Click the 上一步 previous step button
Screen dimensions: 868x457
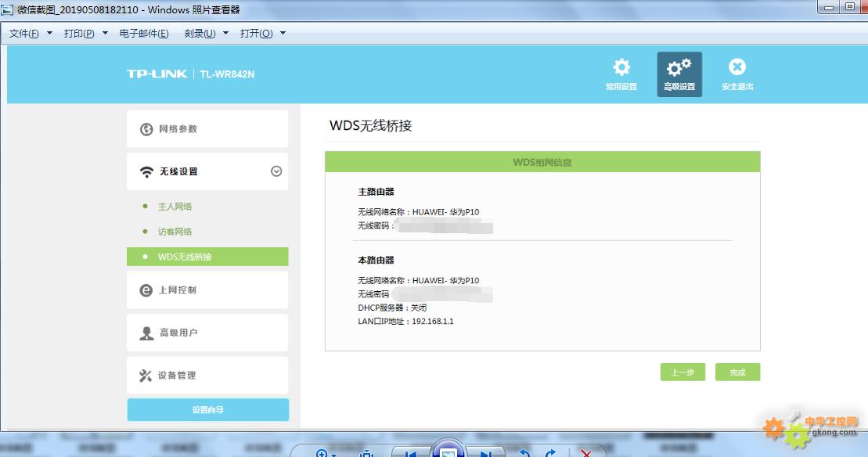tap(683, 372)
